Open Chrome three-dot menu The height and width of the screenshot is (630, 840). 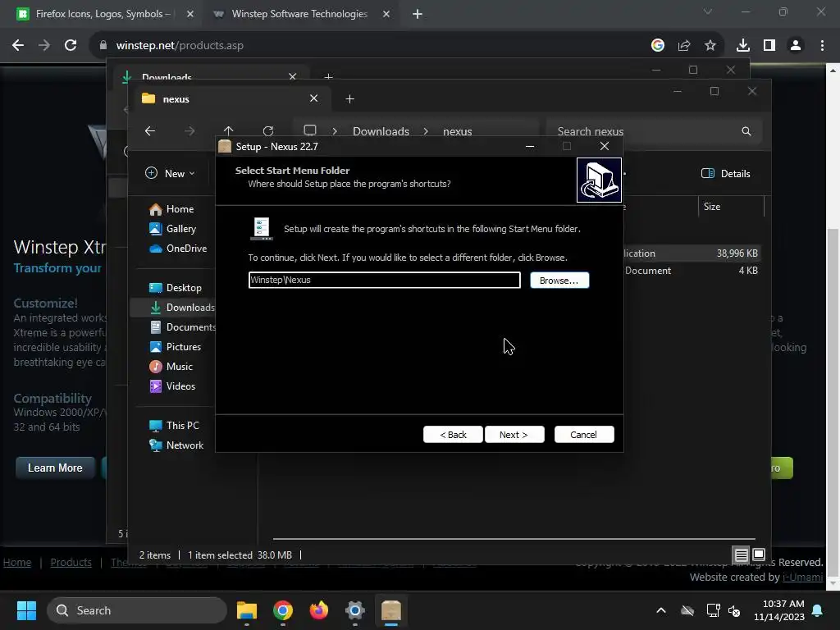[x=822, y=46]
